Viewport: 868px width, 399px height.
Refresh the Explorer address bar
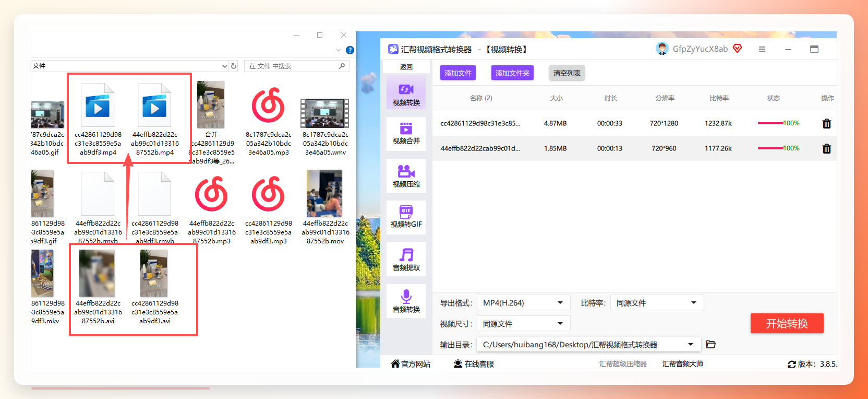(x=234, y=66)
